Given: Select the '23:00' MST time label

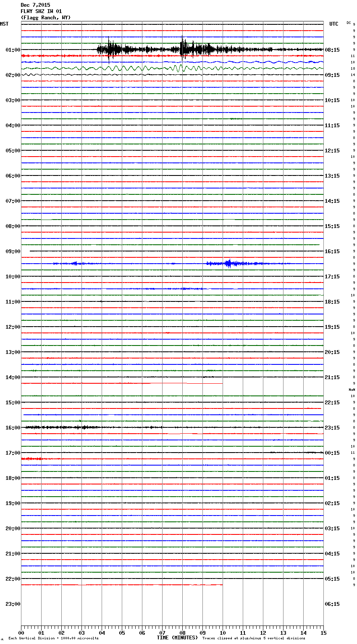Looking at the screenshot, I should click(x=13, y=604).
